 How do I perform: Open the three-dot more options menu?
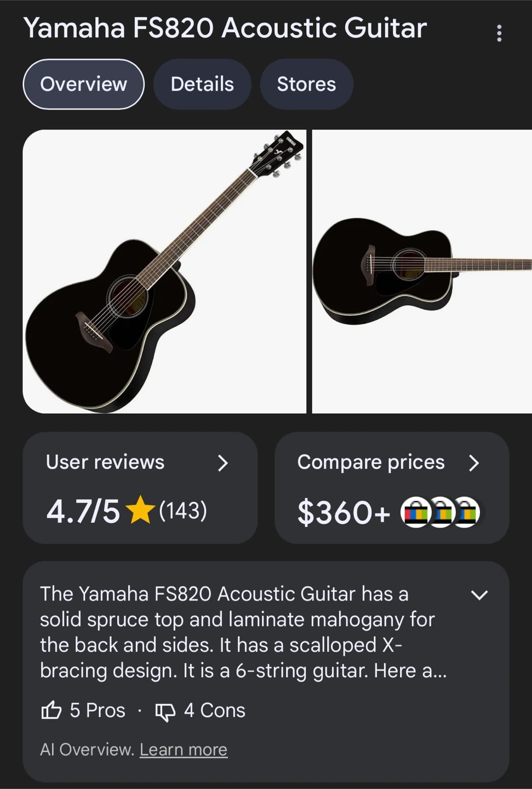(499, 33)
